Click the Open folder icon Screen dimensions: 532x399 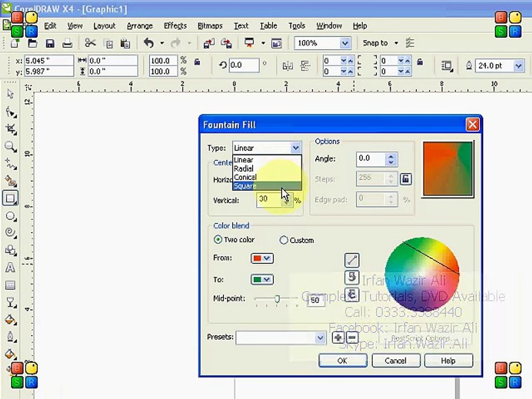pyautogui.click(x=32, y=43)
